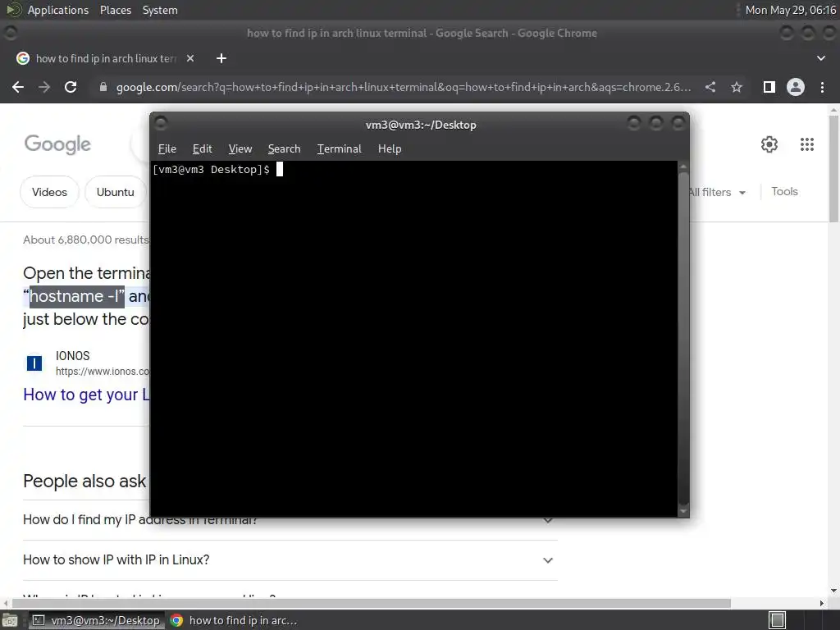Open the Places menu

tap(115, 10)
